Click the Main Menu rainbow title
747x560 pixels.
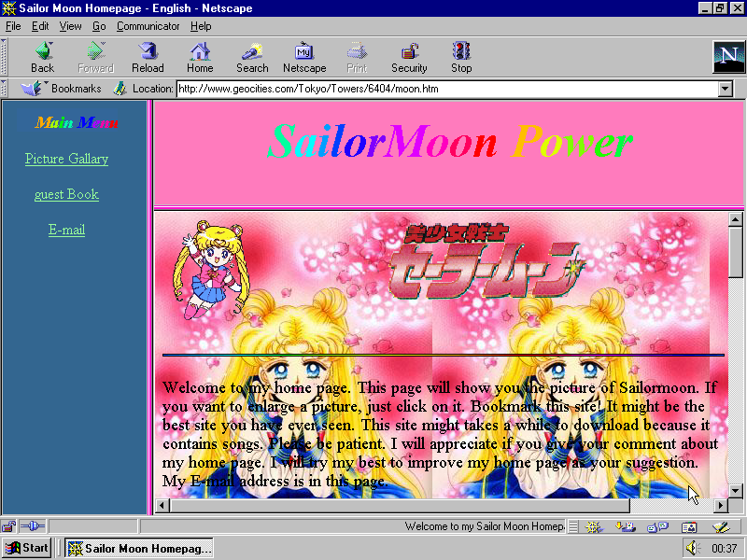[77, 122]
